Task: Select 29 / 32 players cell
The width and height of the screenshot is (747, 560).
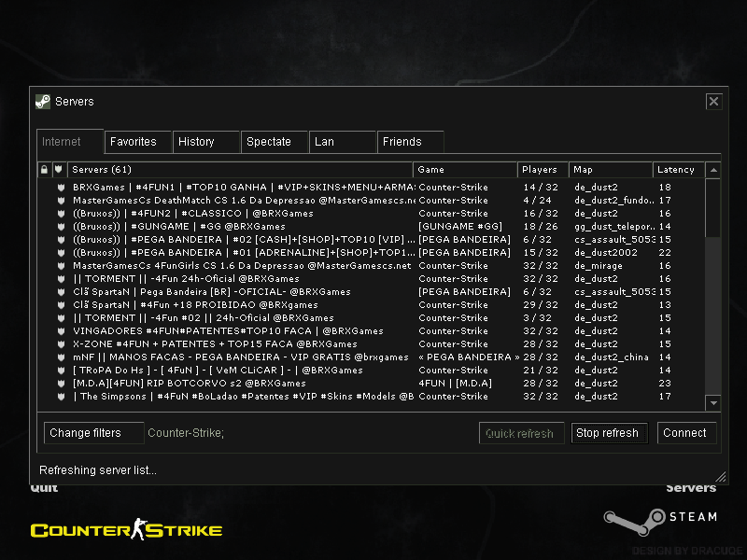Action: (541, 305)
